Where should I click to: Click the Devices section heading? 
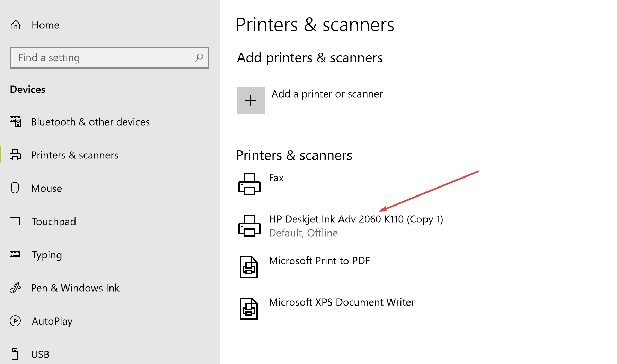point(28,89)
